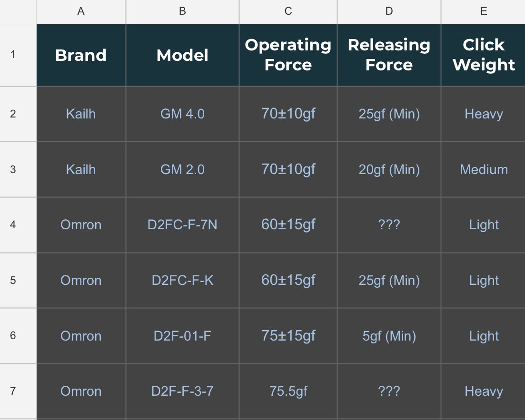
Task: Select column D header letter
Action: click(x=389, y=11)
